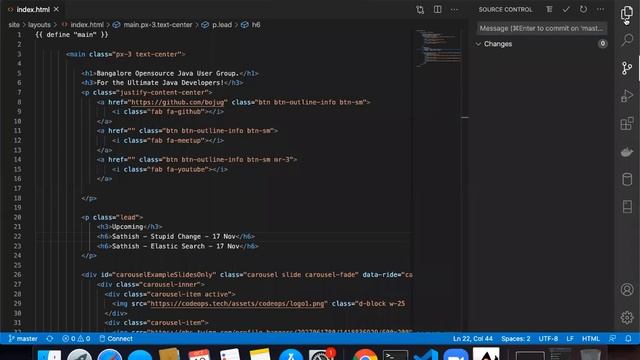Click the site breadcrumb
This screenshot has height=360, width=640.
point(14,24)
